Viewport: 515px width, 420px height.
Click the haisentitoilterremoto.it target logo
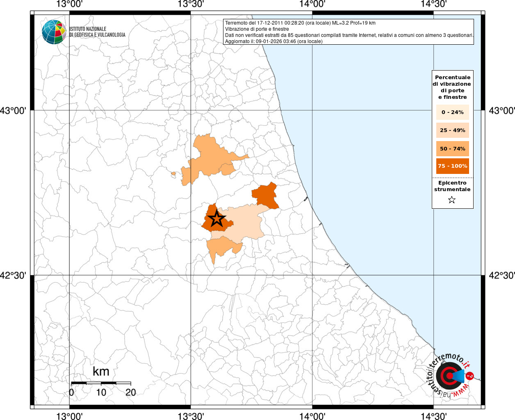tap(451, 376)
